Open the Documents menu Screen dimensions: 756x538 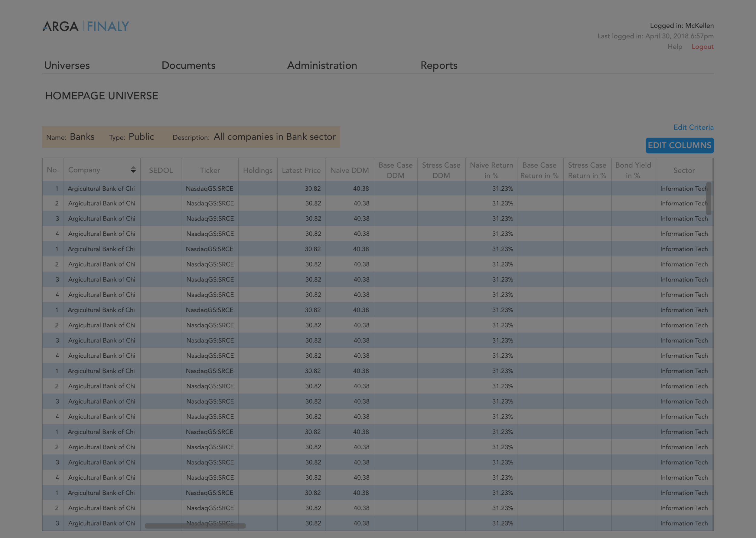(x=188, y=65)
